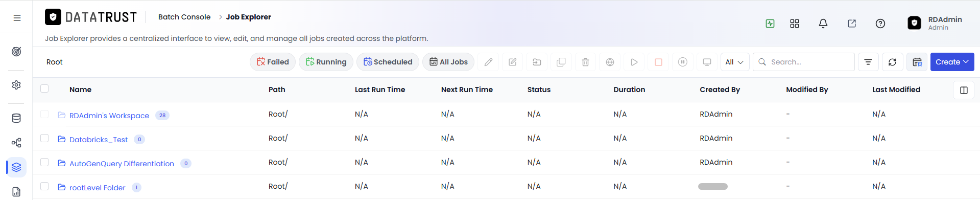Refresh the job list

892,62
